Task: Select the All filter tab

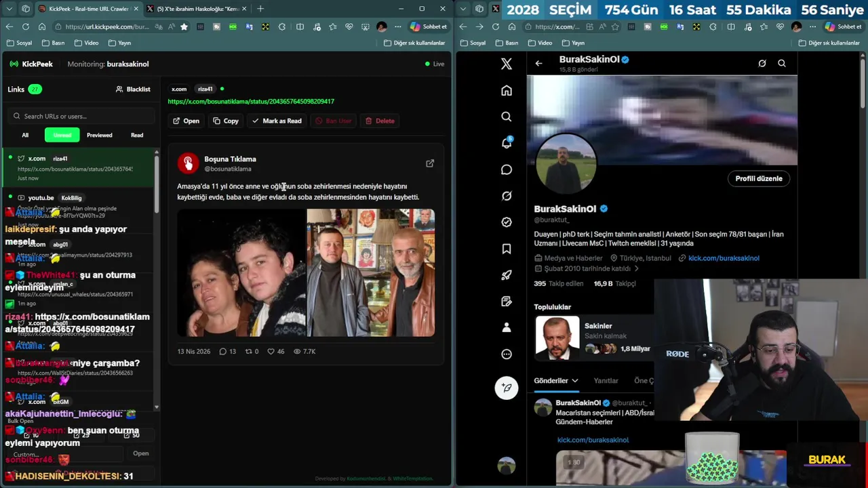Action: (25, 135)
